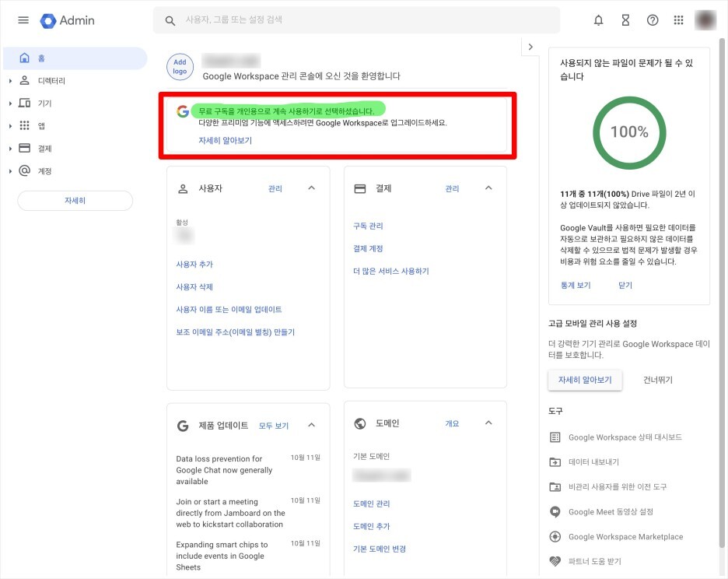The image size is (728, 579).
Task: Open 결제 계정 link
Action: 368,248
